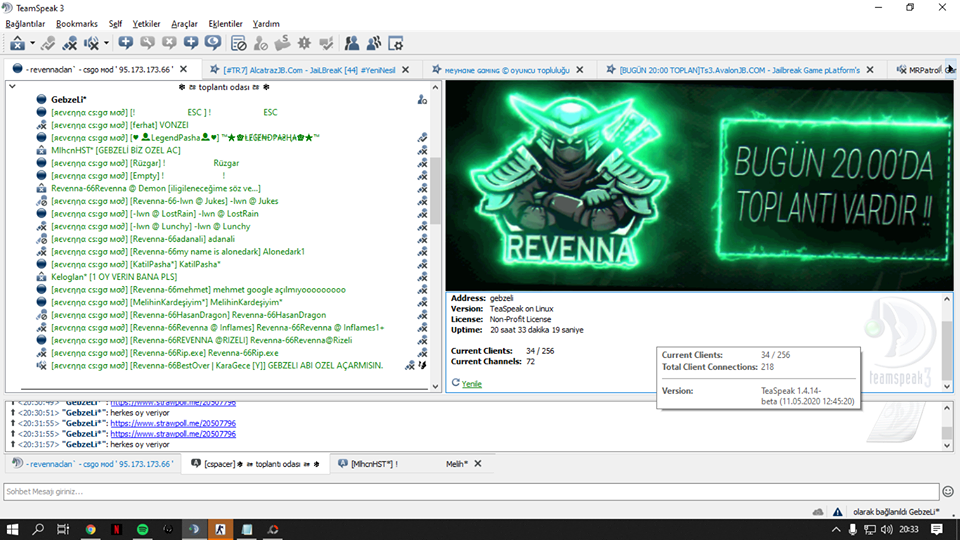The height and width of the screenshot is (540, 960).
Task: Select MlhcnHST* [GEBZELİ BİZ OZEL AC] row
Action: pos(116,150)
